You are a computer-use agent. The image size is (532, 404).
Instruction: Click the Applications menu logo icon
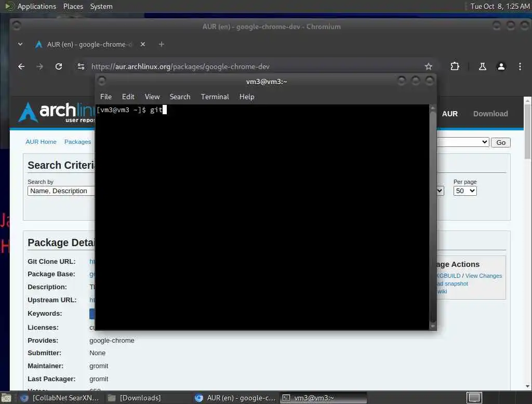(9, 6)
